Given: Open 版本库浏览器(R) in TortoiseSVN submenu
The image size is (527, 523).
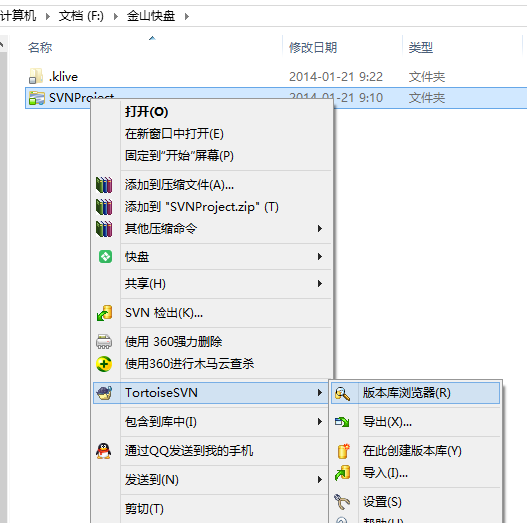Looking at the screenshot, I should point(415,393).
